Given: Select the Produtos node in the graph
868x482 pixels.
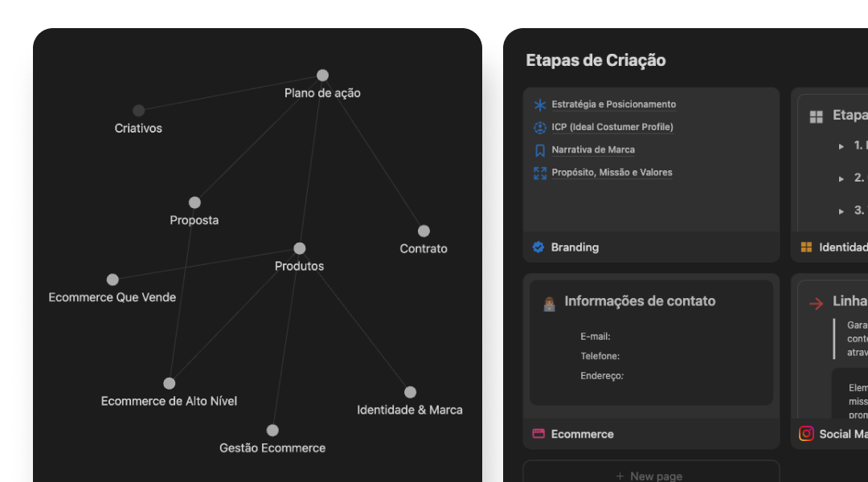Looking at the screenshot, I should tap(300, 248).
